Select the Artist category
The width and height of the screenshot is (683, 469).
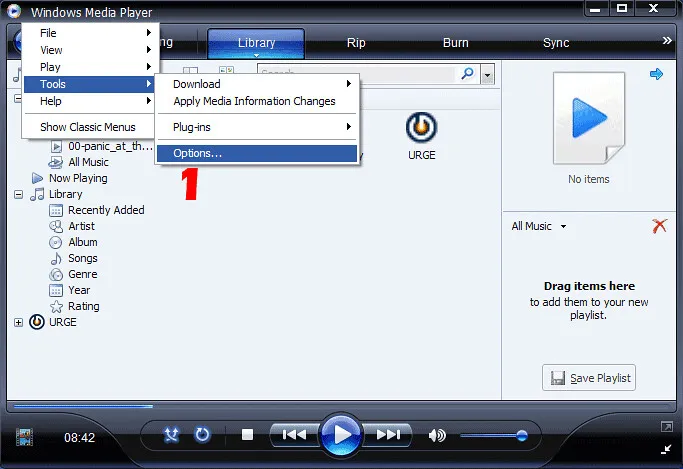click(81, 226)
